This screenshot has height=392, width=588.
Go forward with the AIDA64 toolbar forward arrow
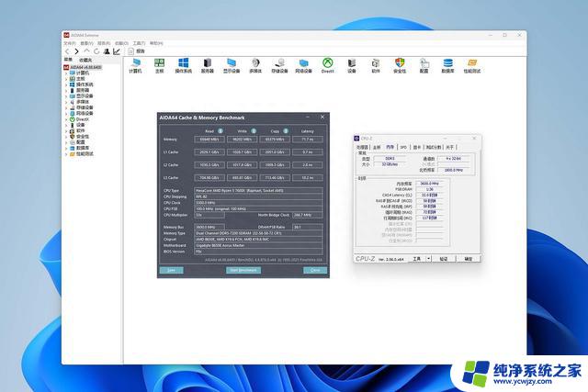(76, 51)
